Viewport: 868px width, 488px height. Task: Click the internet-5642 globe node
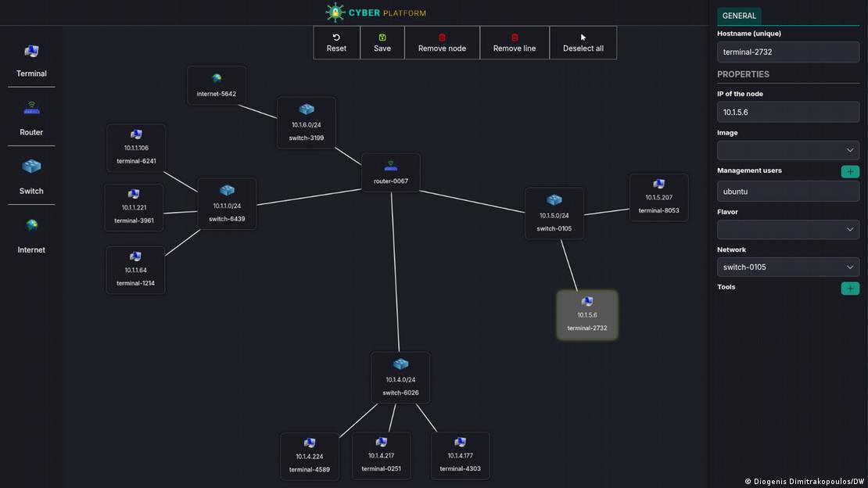pyautogui.click(x=217, y=79)
